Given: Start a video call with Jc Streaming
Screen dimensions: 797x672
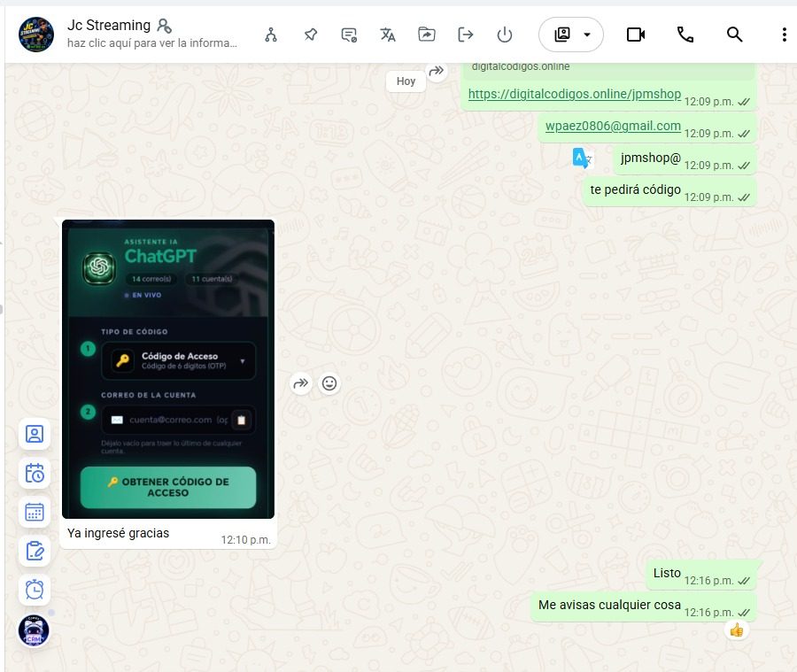Looking at the screenshot, I should click(x=635, y=35).
